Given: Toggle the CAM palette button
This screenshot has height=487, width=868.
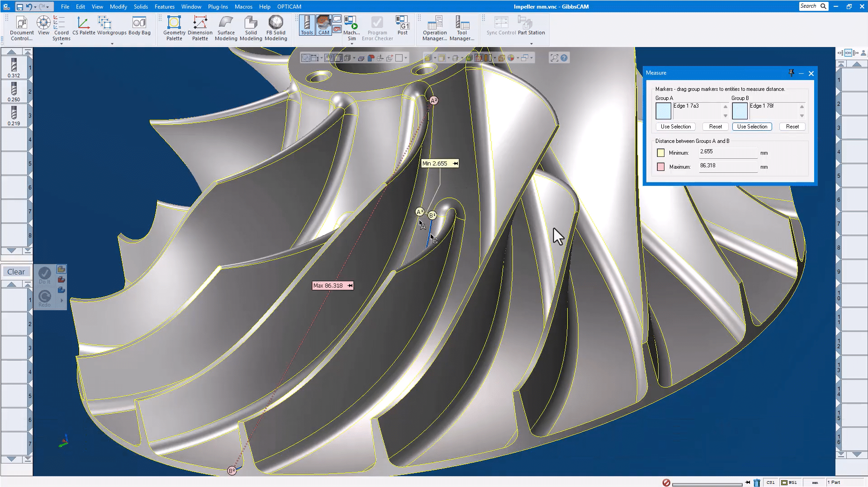Looking at the screenshot, I should coord(324,25).
